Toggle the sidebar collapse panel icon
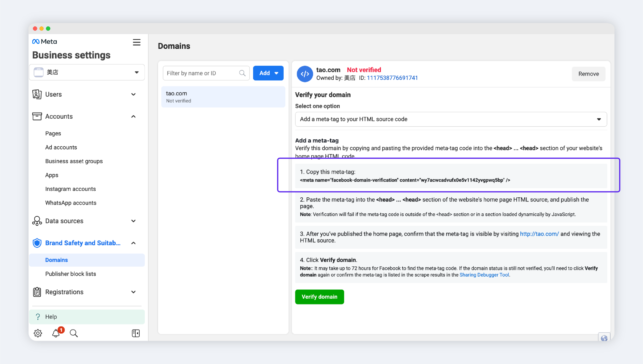This screenshot has height=364, width=643. coord(136,333)
